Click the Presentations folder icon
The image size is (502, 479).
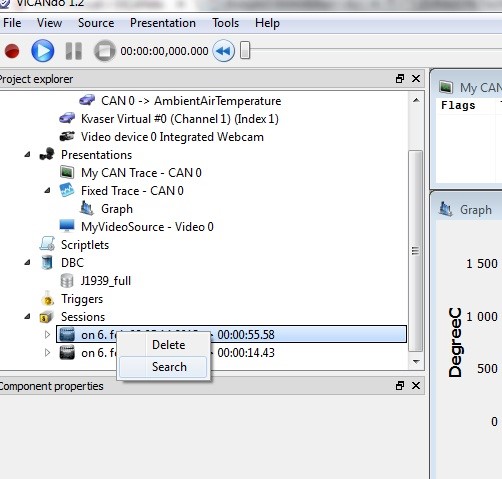click(x=47, y=154)
